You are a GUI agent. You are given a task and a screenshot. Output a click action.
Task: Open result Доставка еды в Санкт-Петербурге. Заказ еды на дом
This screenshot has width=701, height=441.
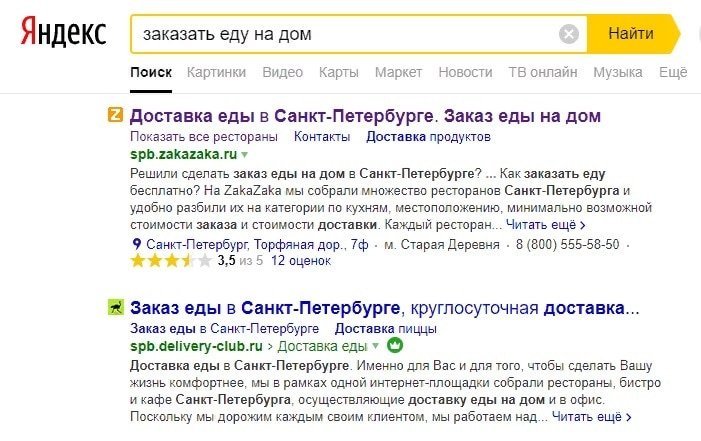point(365,116)
